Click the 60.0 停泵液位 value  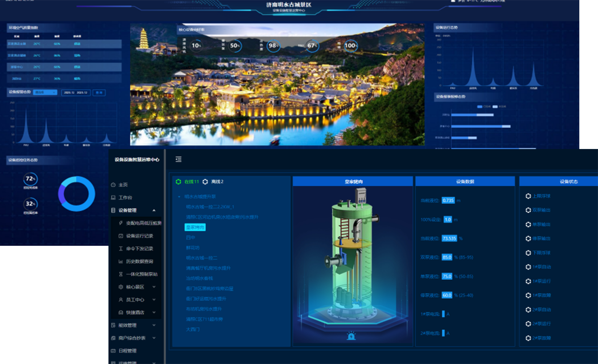click(x=447, y=295)
